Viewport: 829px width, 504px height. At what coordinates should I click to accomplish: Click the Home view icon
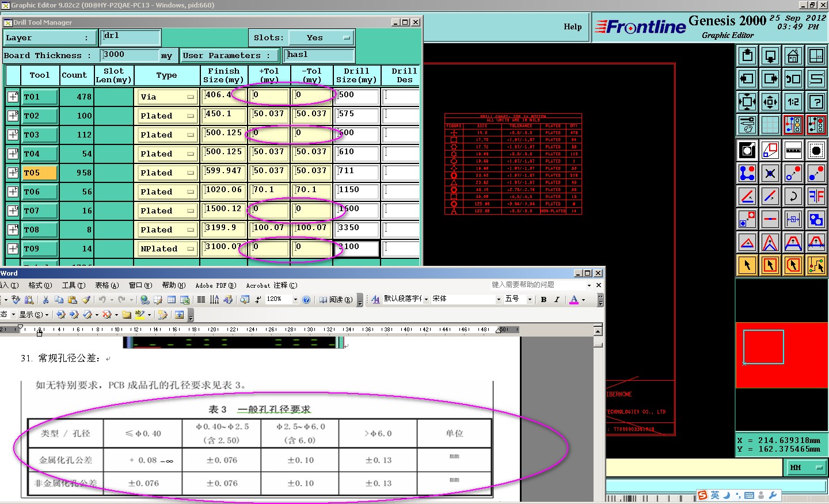[x=793, y=56]
